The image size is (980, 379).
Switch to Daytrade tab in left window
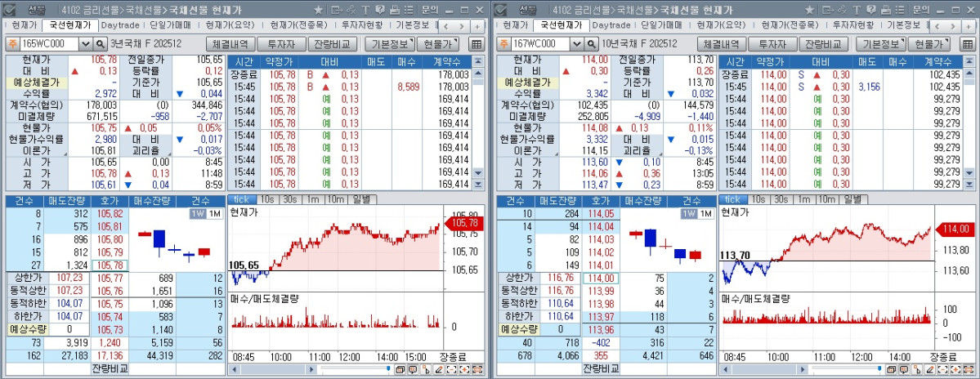pos(121,25)
